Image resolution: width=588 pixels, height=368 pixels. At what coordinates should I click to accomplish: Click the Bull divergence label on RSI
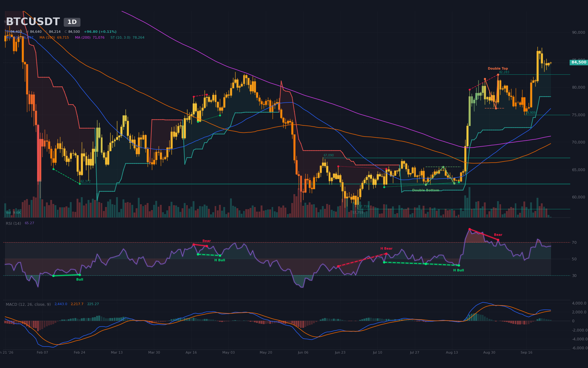80,280
